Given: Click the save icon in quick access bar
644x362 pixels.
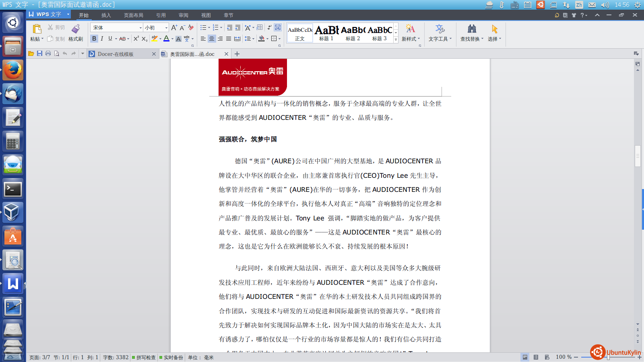Looking at the screenshot, I should click(x=39, y=53).
